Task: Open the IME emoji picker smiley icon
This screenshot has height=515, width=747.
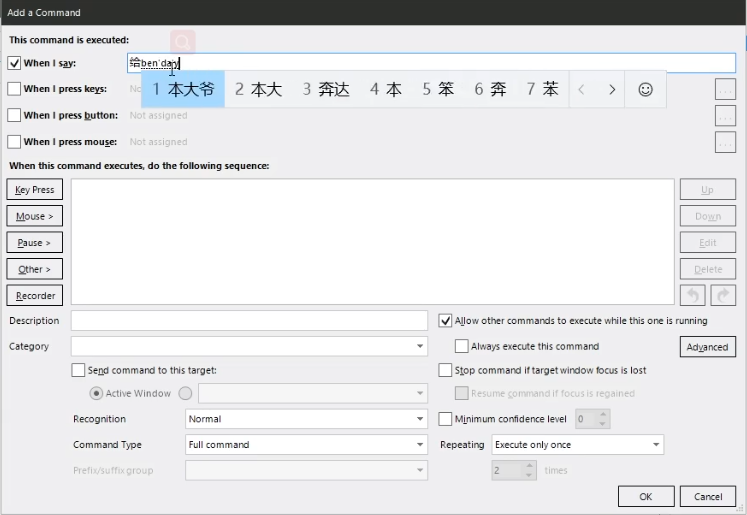Action: click(646, 89)
